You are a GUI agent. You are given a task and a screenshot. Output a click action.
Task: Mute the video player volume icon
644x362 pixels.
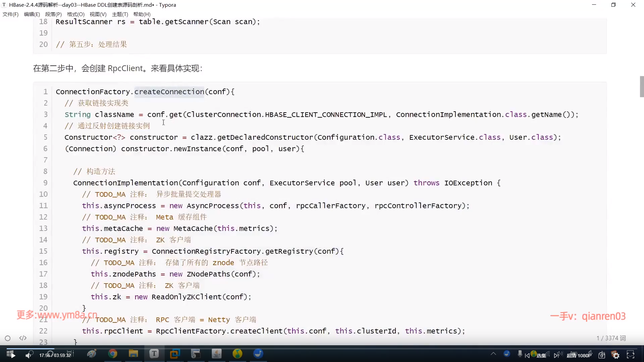coord(29,355)
